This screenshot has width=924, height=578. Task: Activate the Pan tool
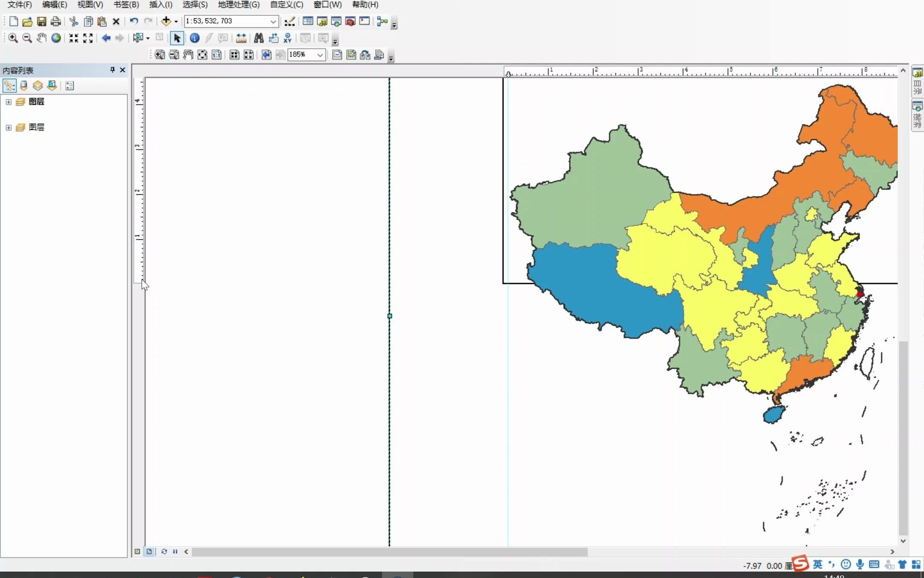click(41, 38)
